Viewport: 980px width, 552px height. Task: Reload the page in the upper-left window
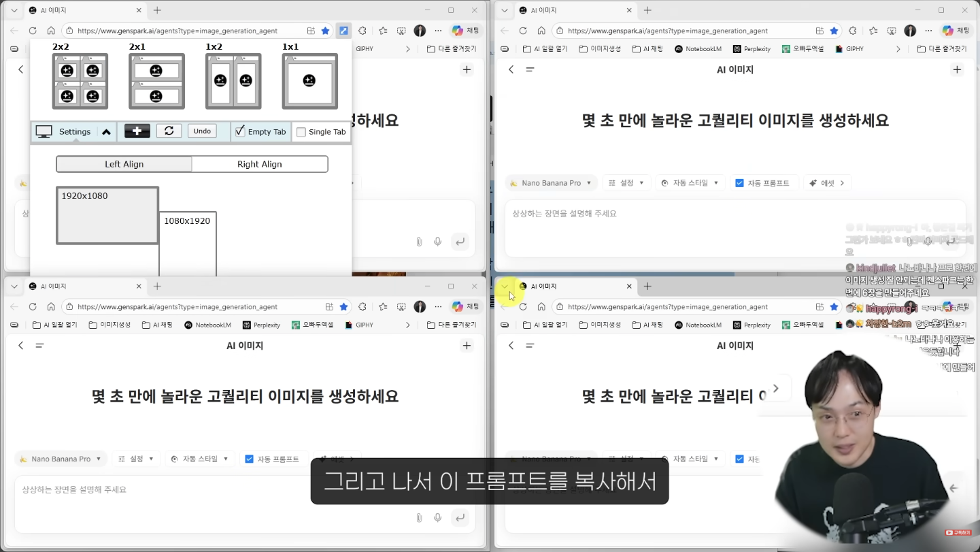pyautogui.click(x=33, y=31)
